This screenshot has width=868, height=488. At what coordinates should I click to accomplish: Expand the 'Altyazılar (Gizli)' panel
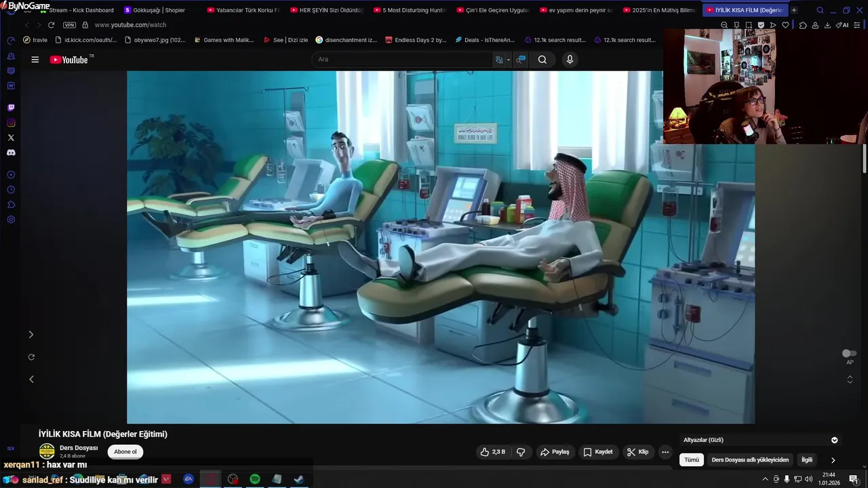[834, 440]
